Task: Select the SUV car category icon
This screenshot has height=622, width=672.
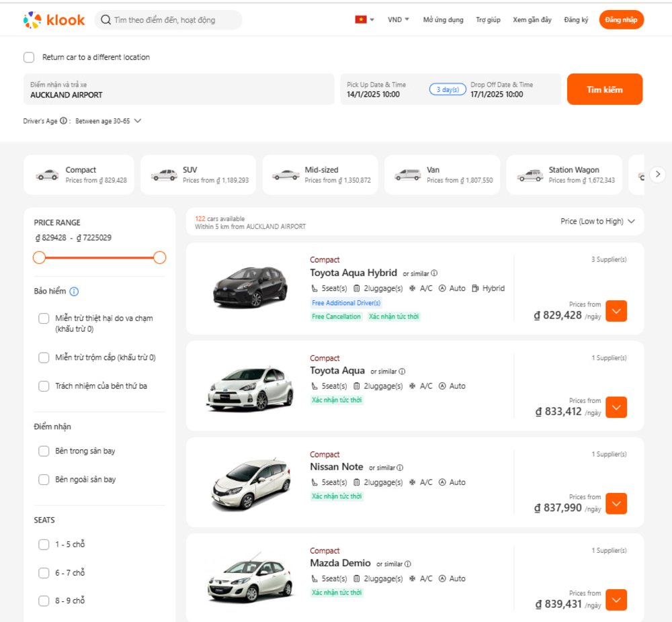Action: point(164,175)
